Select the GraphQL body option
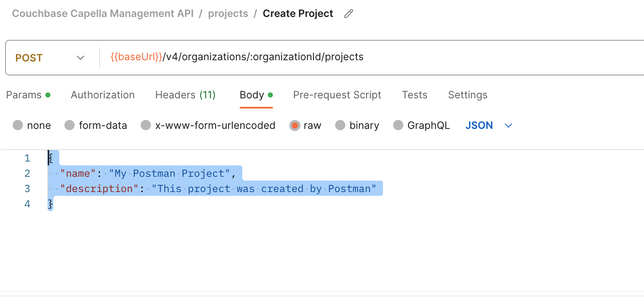Image resolution: width=644 pixels, height=301 pixels. (398, 125)
